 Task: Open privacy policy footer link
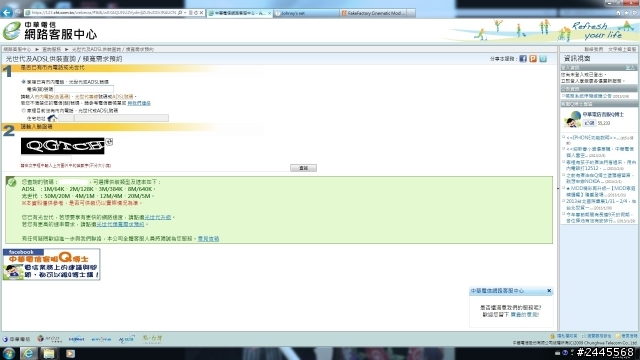567,336
